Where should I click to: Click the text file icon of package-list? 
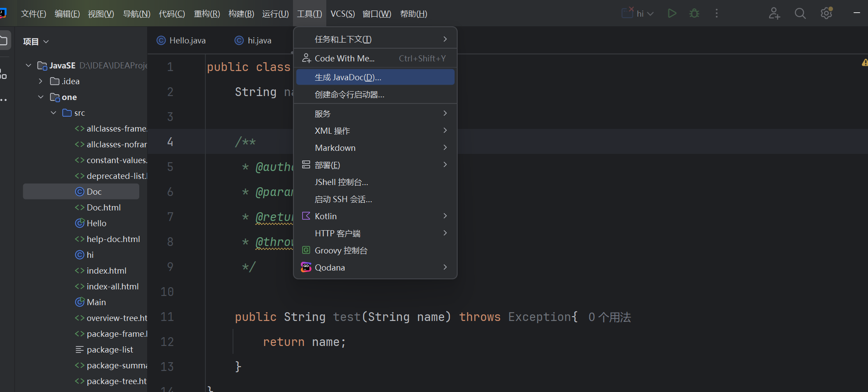pyautogui.click(x=80, y=349)
